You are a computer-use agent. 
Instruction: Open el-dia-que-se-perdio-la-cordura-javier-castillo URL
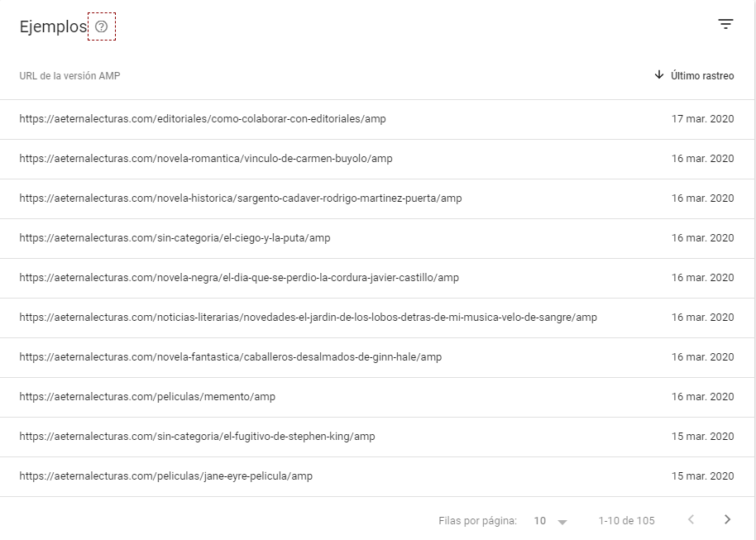coord(239,278)
